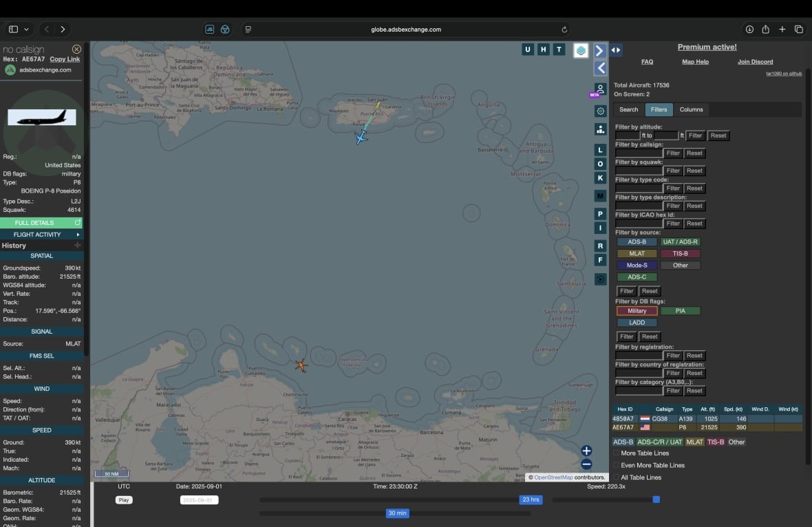Screen dimensions: 812x527
Task: Expand the FLIGHT ACTIVITY section
Action: [41, 235]
